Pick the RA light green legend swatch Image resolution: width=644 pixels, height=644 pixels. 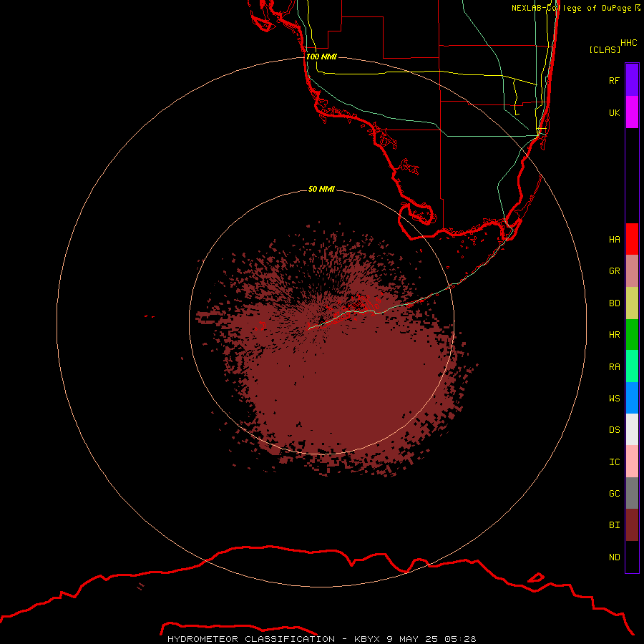(x=632, y=366)
